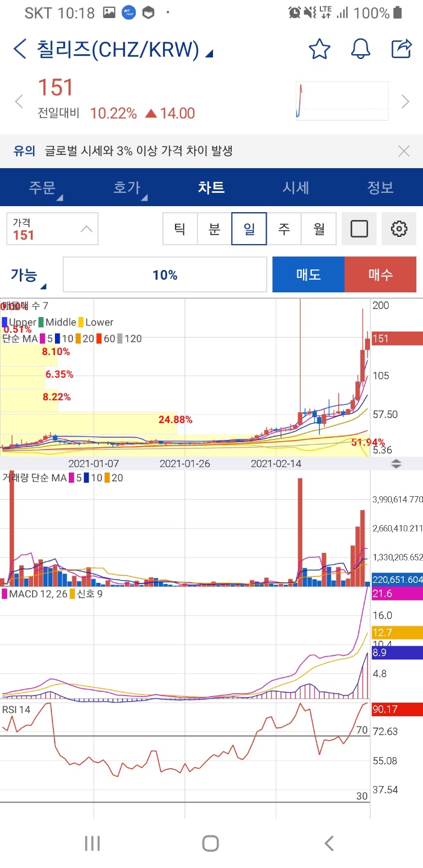Viewport: 423px width, 868px height.
Task: Tap the 10.22% change percentage
Action: (x=113, y=113)
